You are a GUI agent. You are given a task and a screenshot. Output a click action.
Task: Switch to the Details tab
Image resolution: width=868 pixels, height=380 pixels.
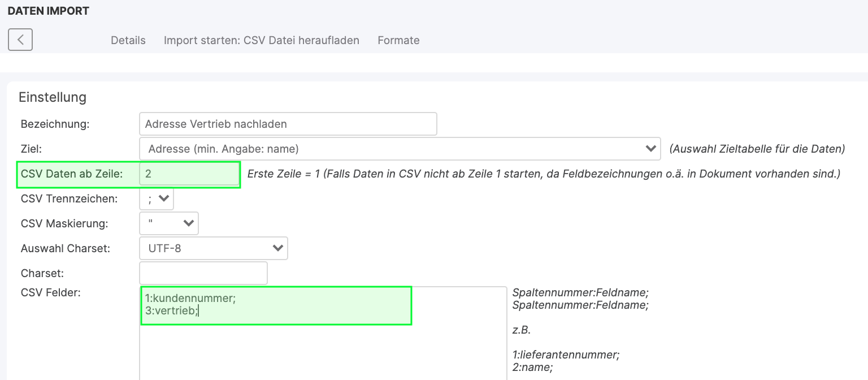coord(128,41)
